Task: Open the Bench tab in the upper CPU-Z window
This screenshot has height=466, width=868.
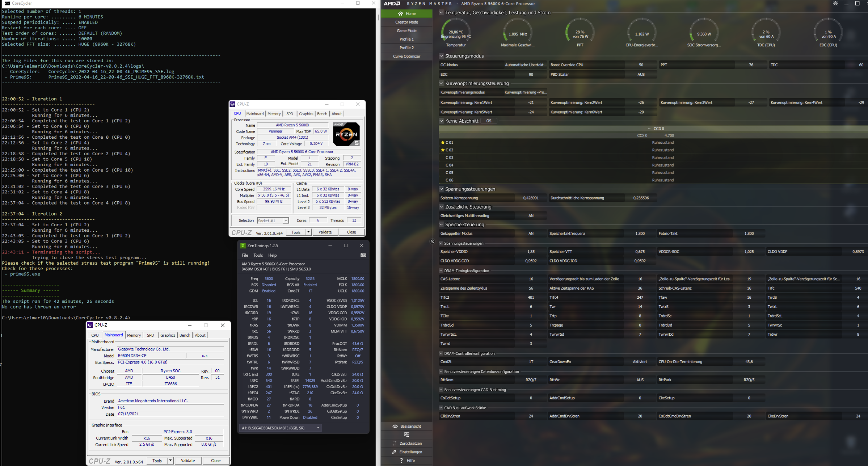Action: [x=322, y=114]
